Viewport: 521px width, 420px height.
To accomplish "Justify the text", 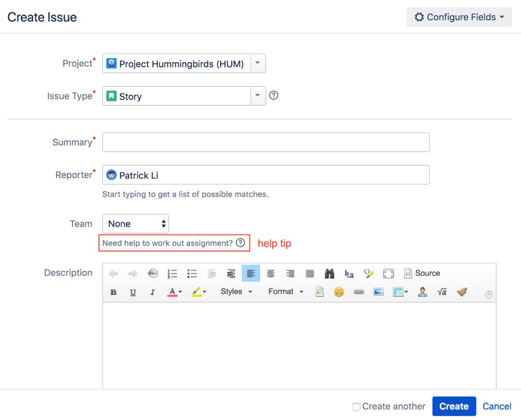I will click(x=309, y=273).
